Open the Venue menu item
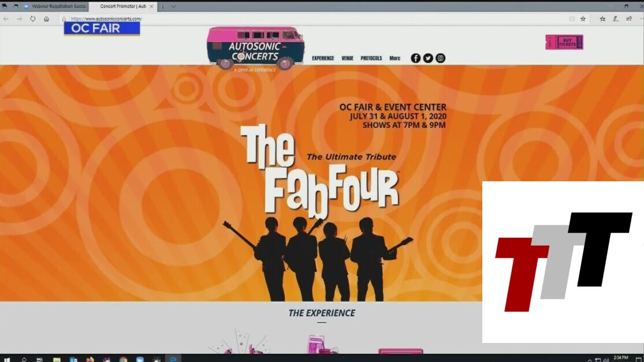The height and width of the screenshot is (362, 644). click(x=347, y=58)
